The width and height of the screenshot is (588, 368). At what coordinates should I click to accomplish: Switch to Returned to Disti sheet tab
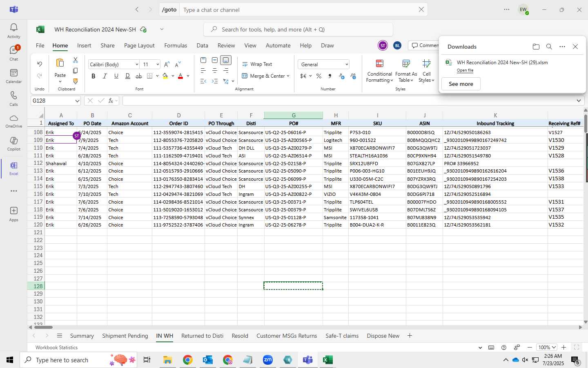point(202,336)
